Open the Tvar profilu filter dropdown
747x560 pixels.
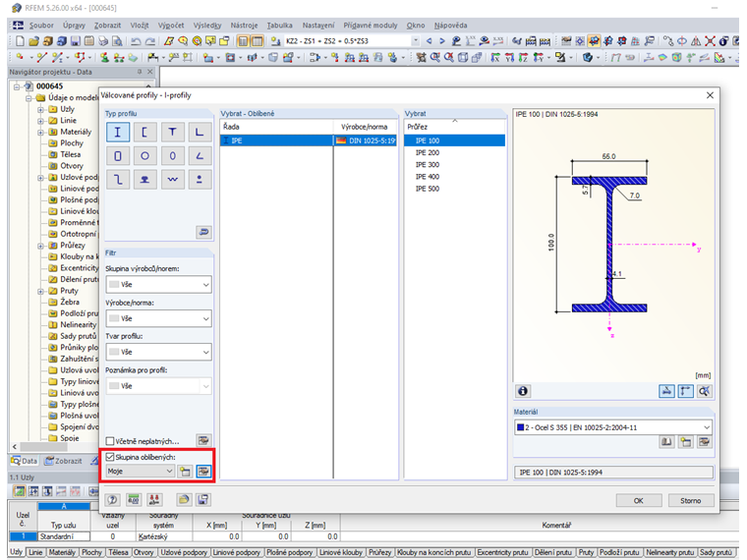click(158, 352)
